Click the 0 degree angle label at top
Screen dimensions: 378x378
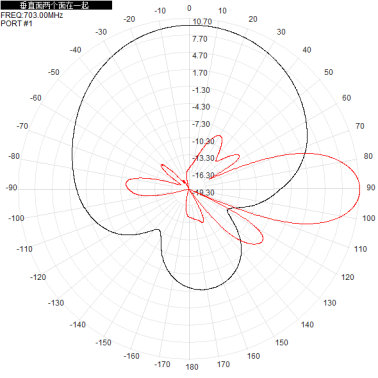pos(189,8)
